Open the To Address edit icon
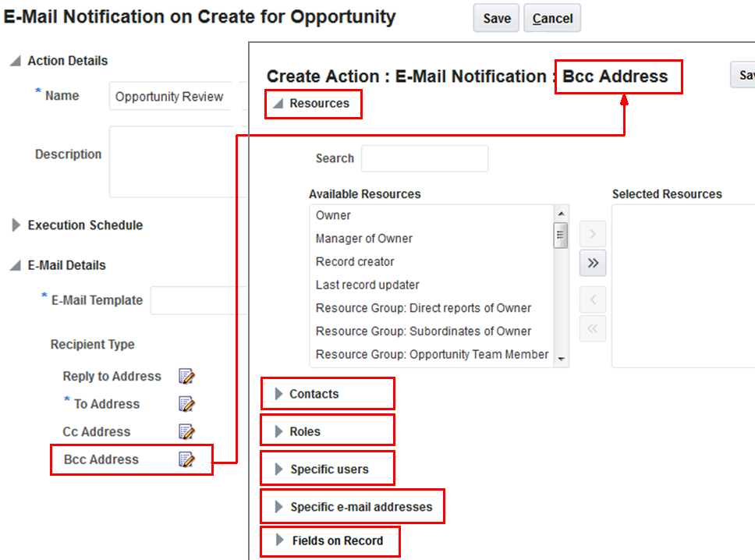 click(x=186, y=404)
